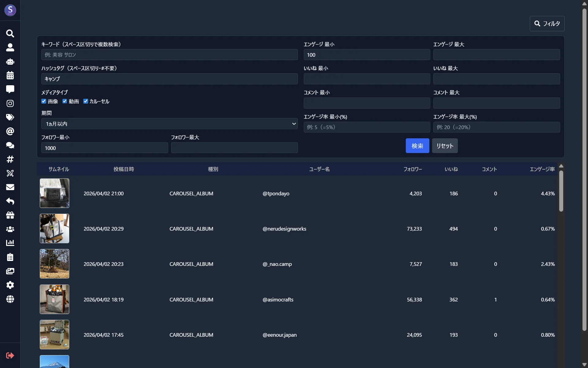Open the clipboard list icon in sidebar

coord(10,257)
